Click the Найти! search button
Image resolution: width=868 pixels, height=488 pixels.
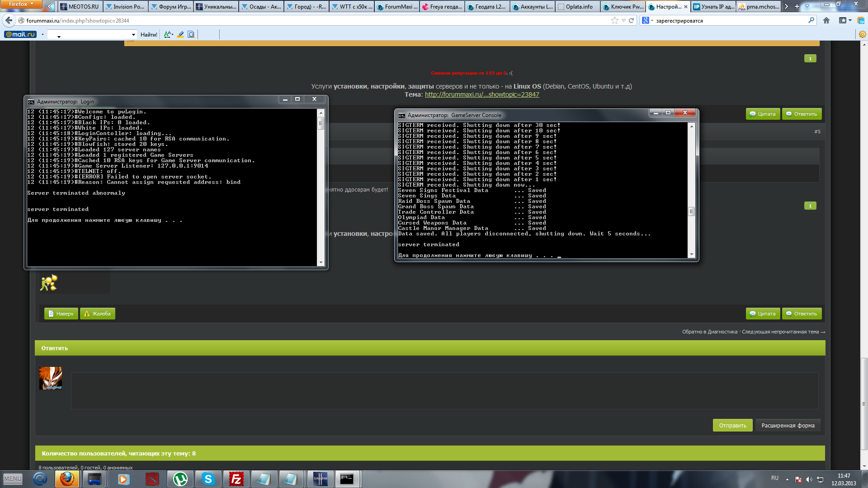tap(149, 34)
